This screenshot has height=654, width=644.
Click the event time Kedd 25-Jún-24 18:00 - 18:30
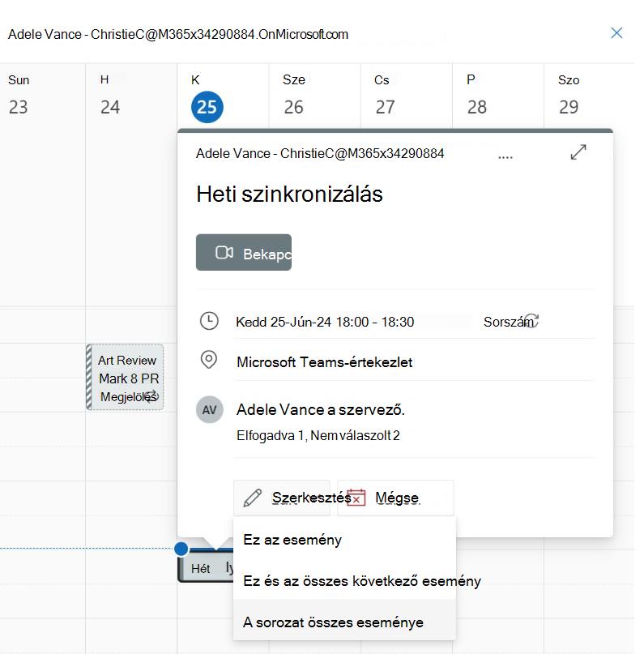(325, 322)
